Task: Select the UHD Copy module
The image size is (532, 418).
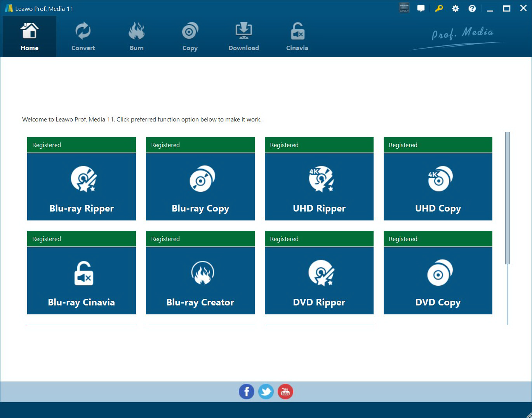Action: click(438, 187)
